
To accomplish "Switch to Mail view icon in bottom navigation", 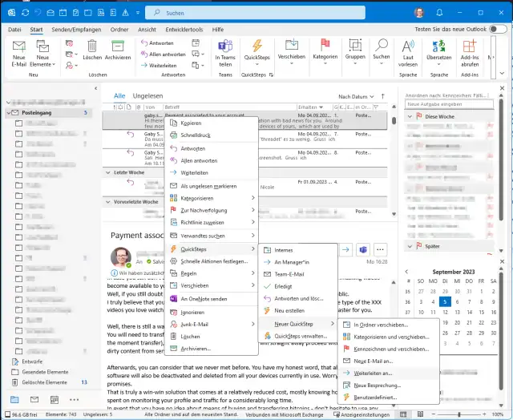I will pos(34,399).
